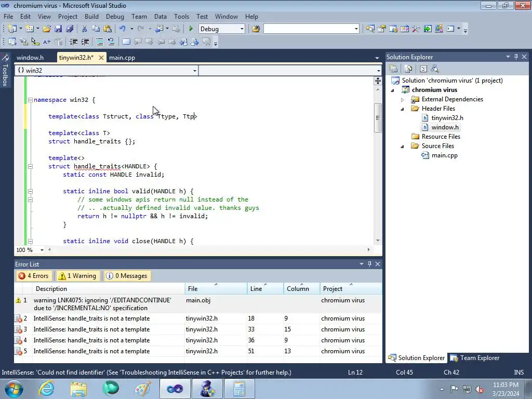Image resolution: width=532 pixels, height=399 pixels.
Task: Open the Debug menu
Action: click(x=115, y=17)
